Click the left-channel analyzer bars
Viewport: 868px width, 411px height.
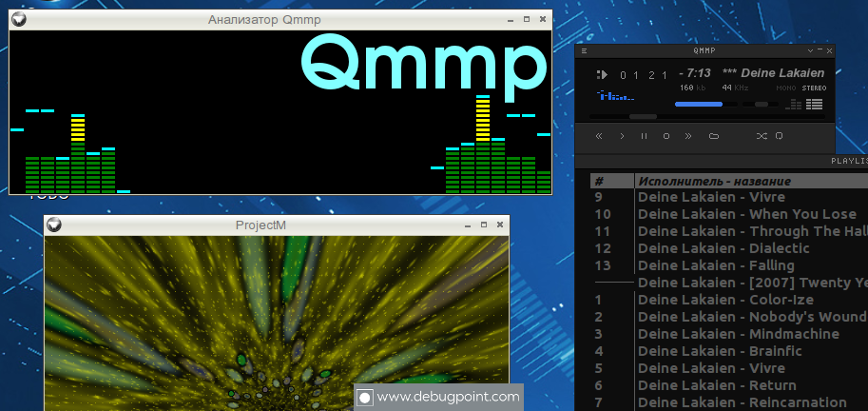point(70,153)
